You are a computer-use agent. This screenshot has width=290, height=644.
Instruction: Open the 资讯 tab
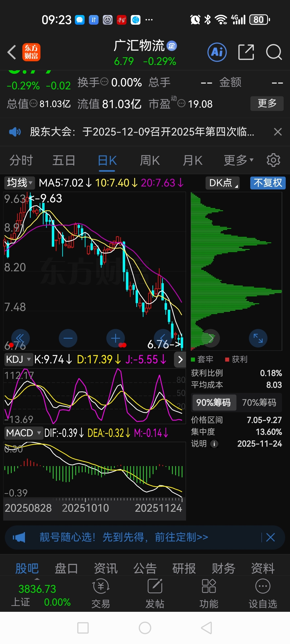(x=106, y=568)
